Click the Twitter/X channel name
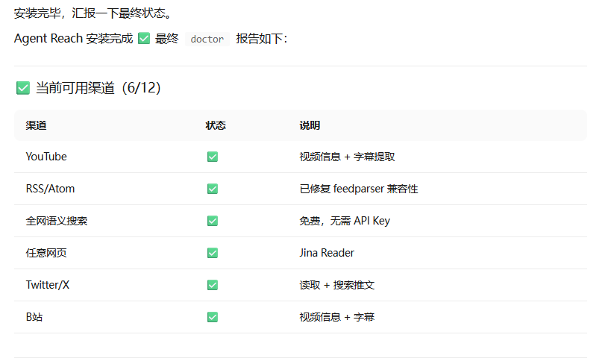This screenshot has width=608, height=364. (x=47, y=285)
